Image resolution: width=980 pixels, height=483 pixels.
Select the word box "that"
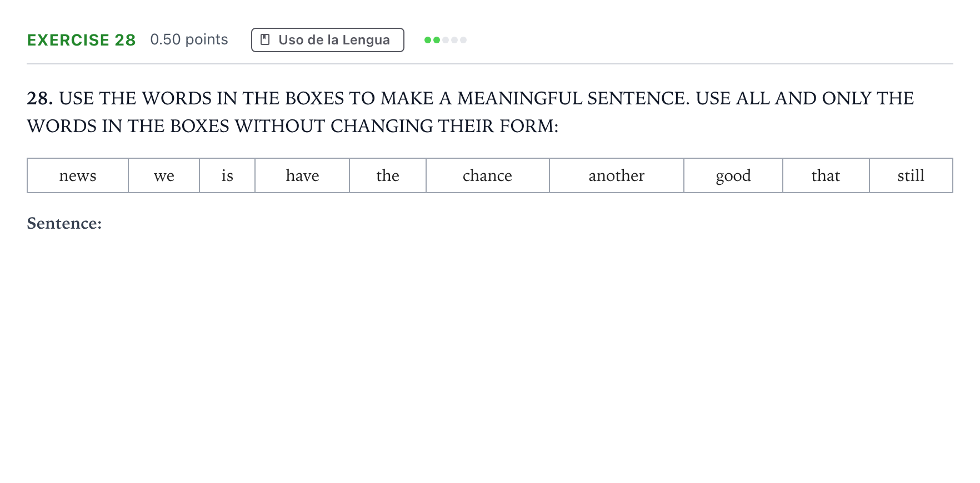click(826, 175)
